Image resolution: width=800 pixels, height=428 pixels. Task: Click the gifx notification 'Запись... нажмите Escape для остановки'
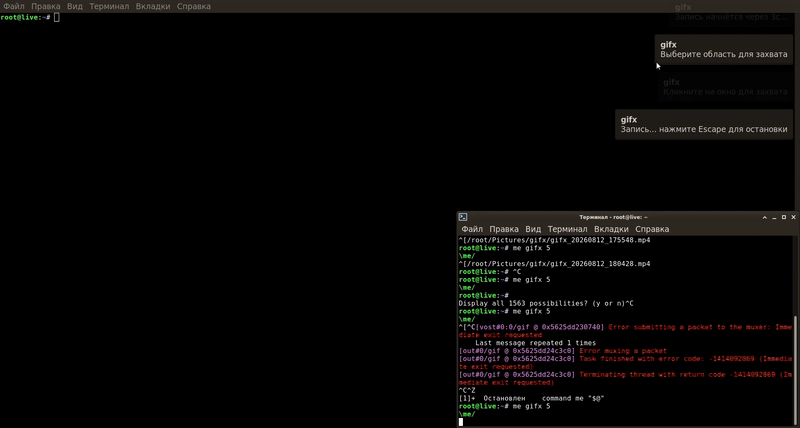click(x=704, y=124)
